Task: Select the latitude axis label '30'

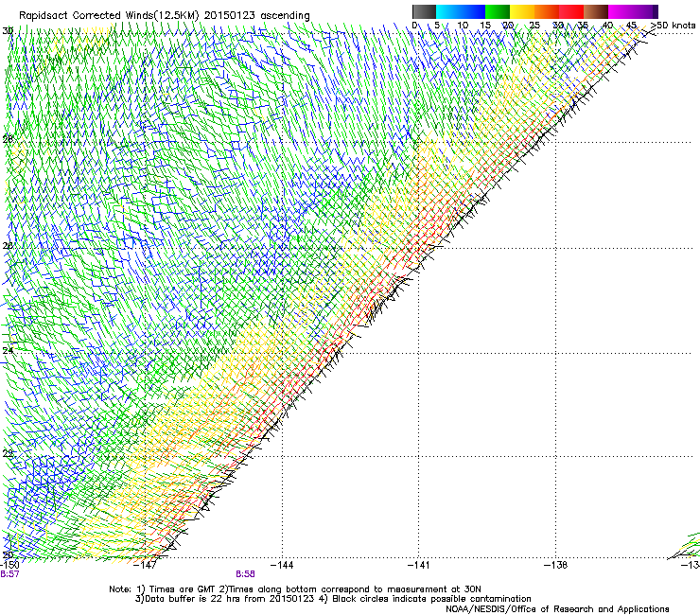Action: click(8, 31)
